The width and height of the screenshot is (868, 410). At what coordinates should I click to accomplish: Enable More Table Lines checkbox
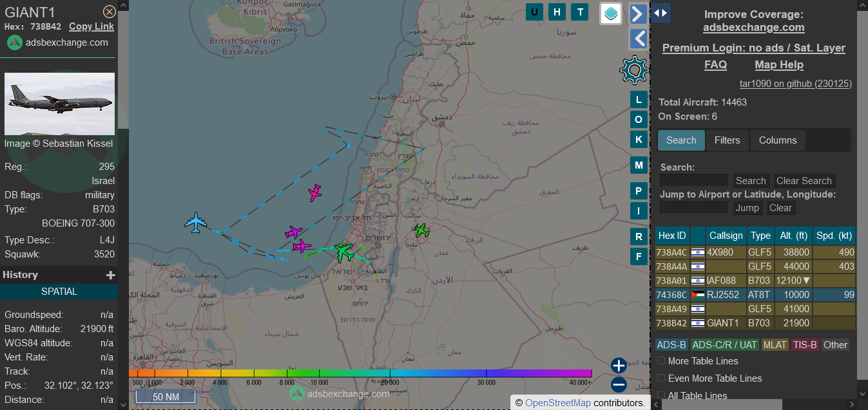tap(661, 361)
